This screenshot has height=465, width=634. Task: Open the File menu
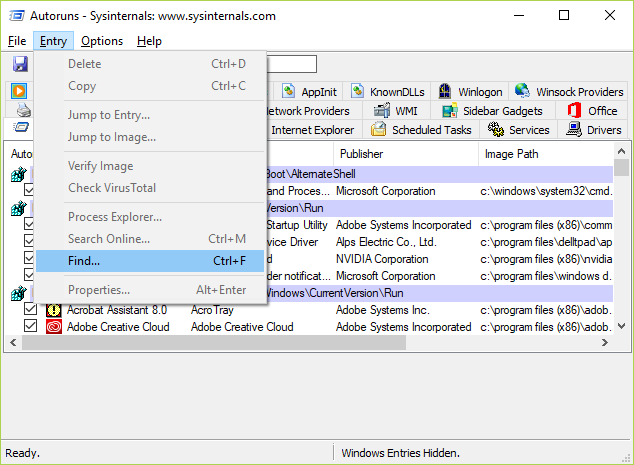[17, 41]
